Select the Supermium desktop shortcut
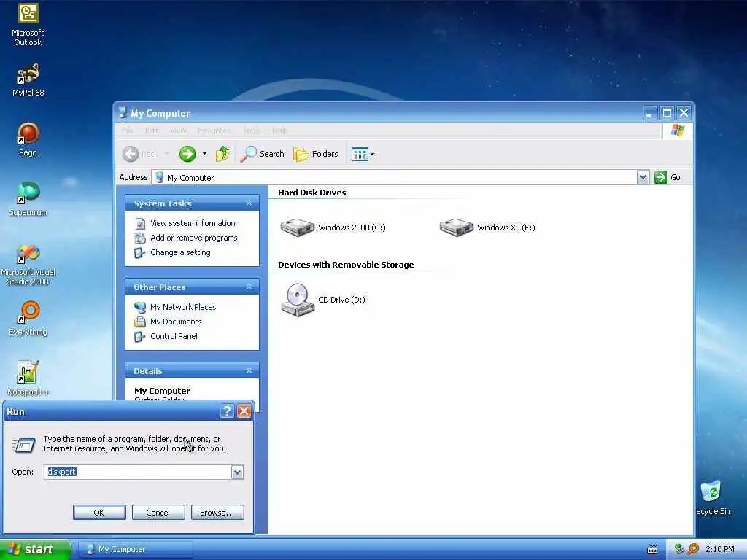 (x=28, y=200)
